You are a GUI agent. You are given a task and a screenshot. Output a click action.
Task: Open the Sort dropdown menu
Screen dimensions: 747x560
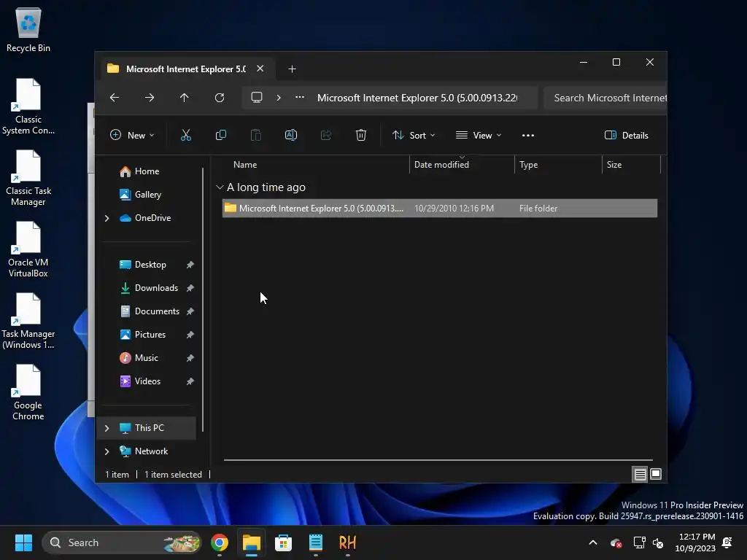pos(414,135)
